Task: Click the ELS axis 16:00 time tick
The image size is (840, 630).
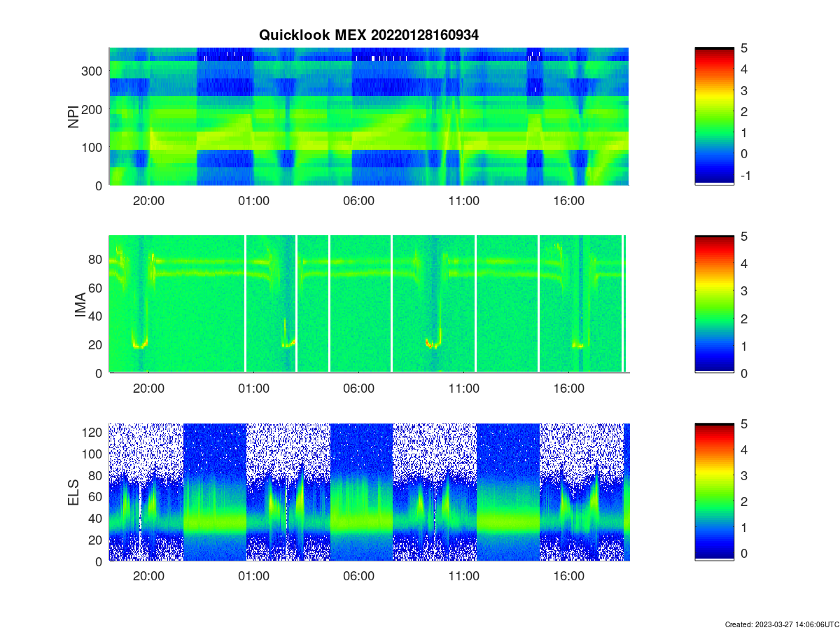Action: pyautogui.click(x=568, y=576)
